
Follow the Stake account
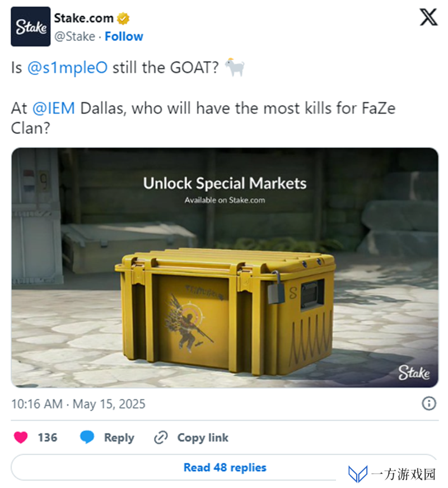pyautogui.click(x=124, y=36)
